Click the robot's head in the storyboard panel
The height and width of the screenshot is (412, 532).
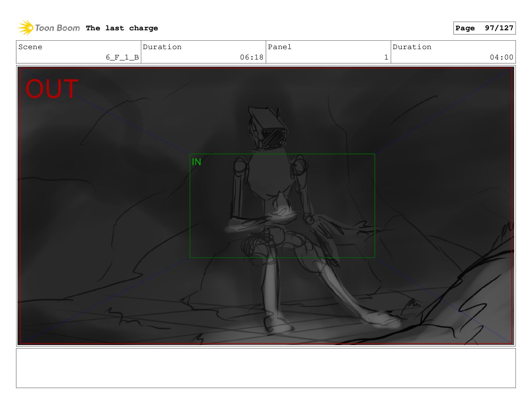click(268, 128)
